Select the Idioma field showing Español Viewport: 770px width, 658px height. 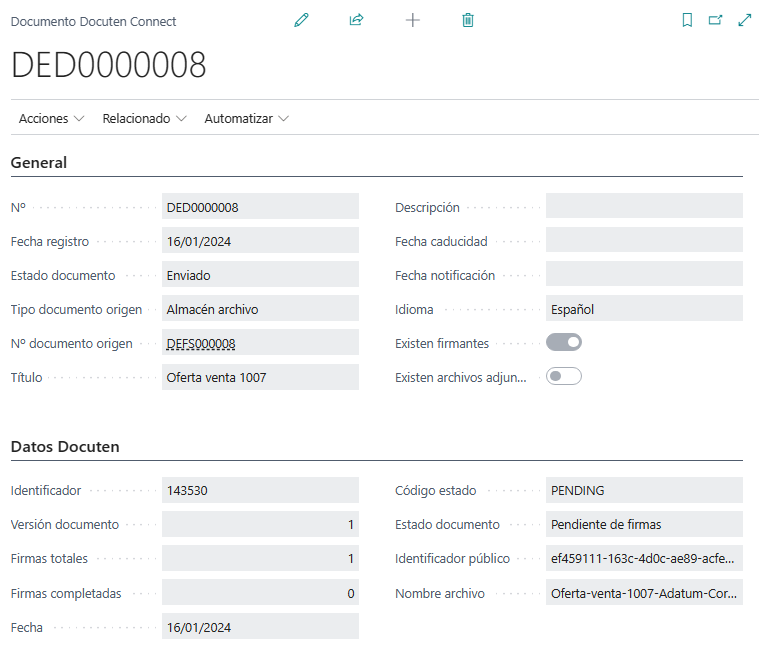(643, 309)
